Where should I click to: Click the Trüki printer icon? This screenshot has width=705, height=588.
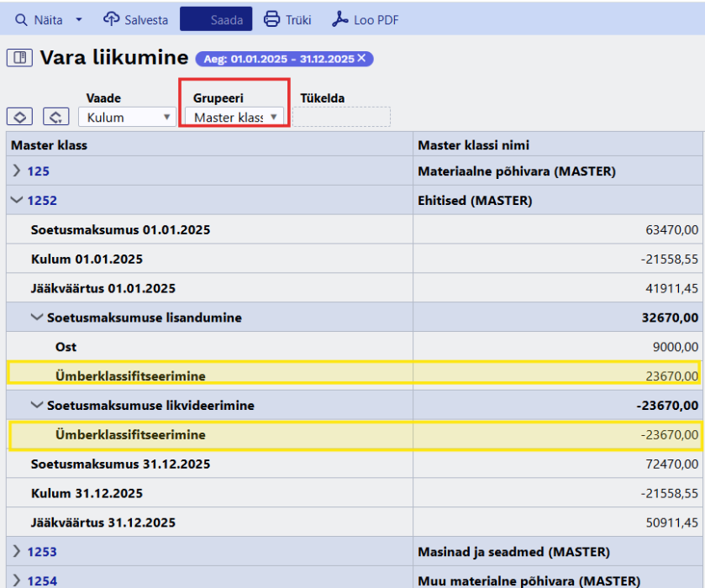[x=271, y=18]
